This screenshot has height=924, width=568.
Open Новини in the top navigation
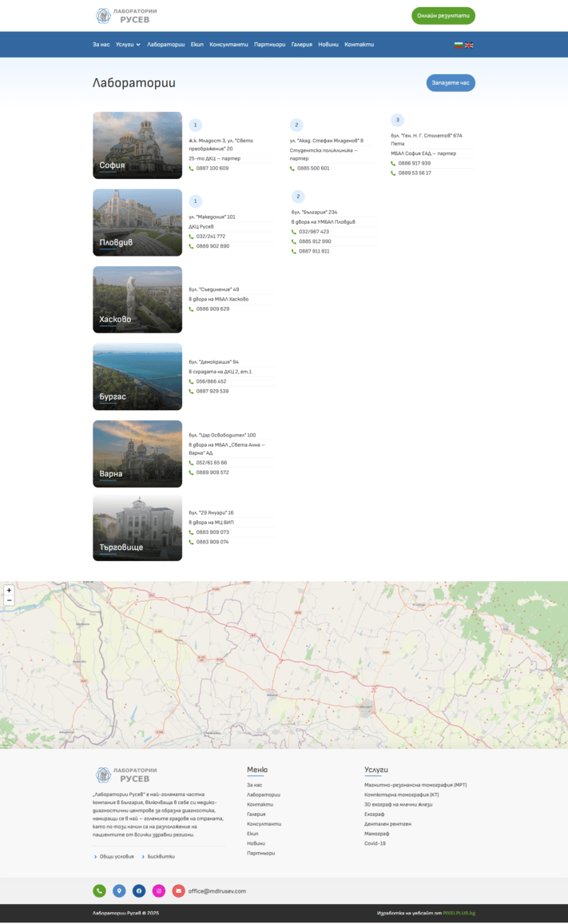pyautogui.click(x=328, y=45)
